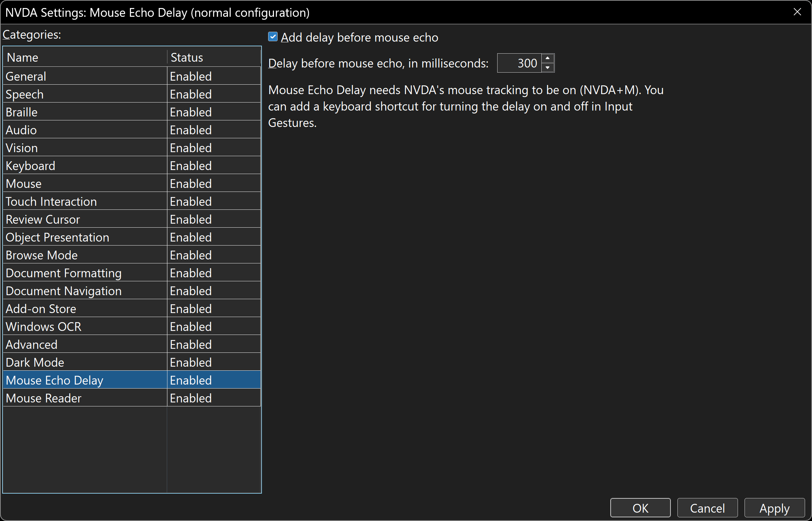Select the Braille category
This screenshot has width=812, height=521.
132,112
